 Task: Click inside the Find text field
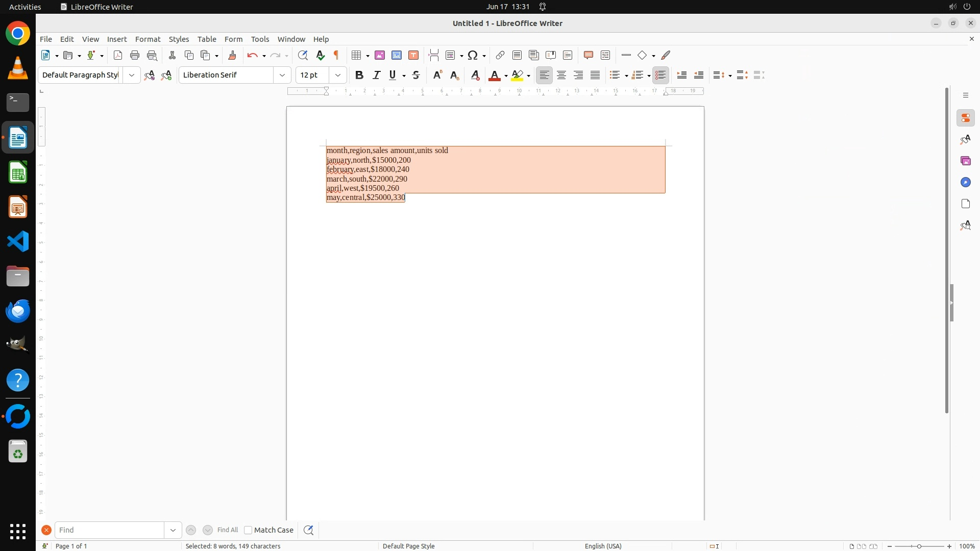pos(110,530)
